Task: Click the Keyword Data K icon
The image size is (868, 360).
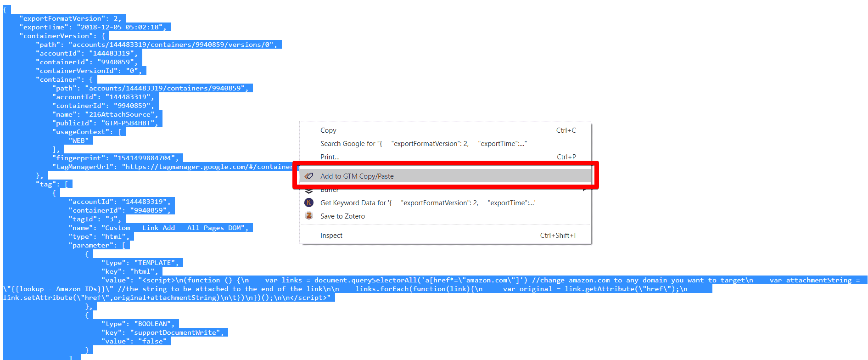Action: pos(309,202)
